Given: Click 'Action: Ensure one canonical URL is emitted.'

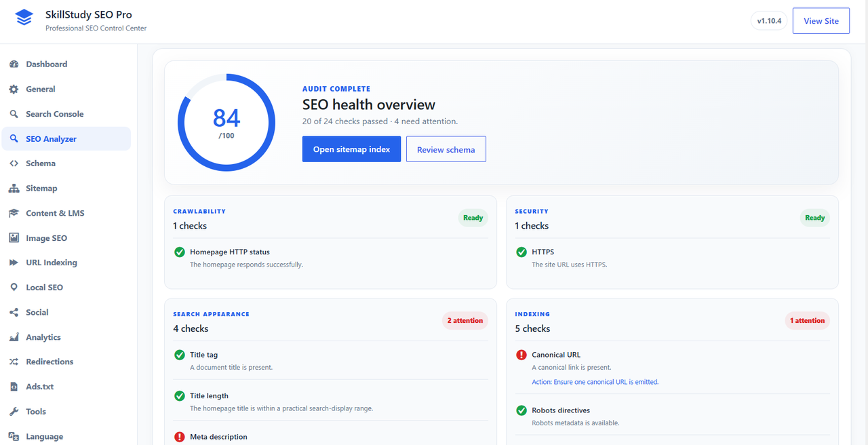Looking at the screenshot, I should pos(595,382).
